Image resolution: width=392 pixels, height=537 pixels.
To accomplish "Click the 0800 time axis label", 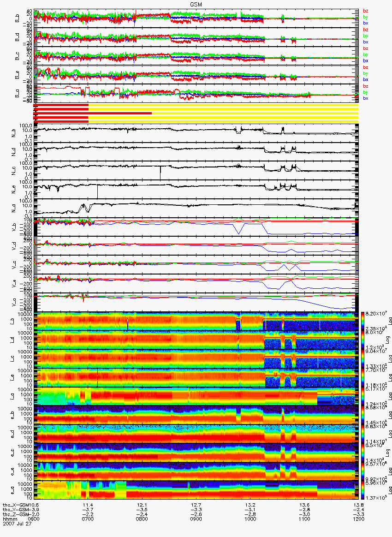I will (x=142, y=519).
